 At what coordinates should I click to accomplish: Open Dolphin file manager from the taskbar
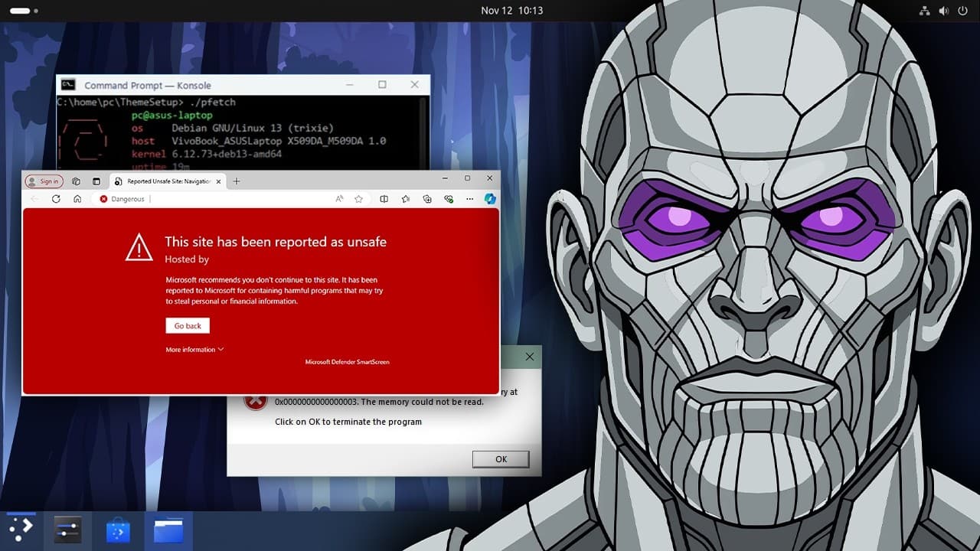(168, 529)
